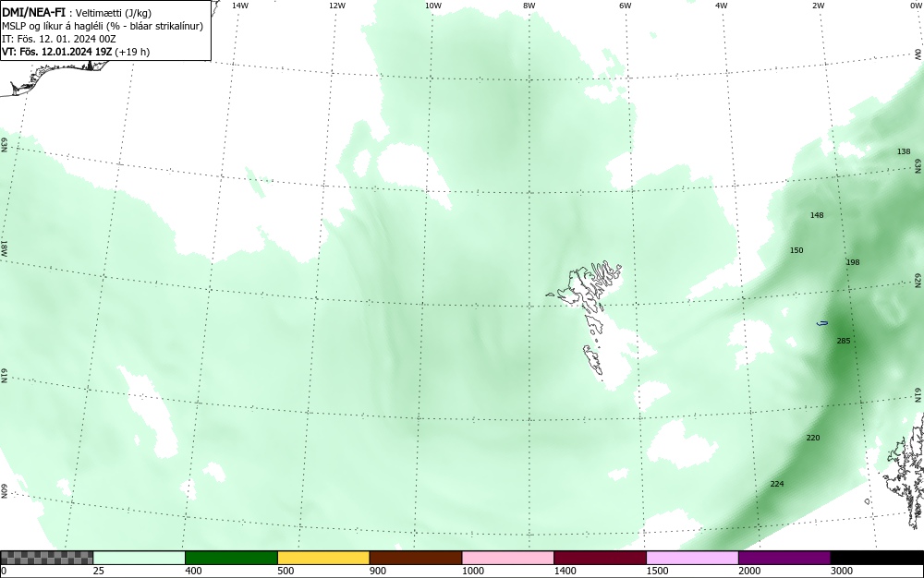Viewport: 924px width, 578px height.
Task: Select the pink 1000-1400 legend swatch
Action: [508, 558]
